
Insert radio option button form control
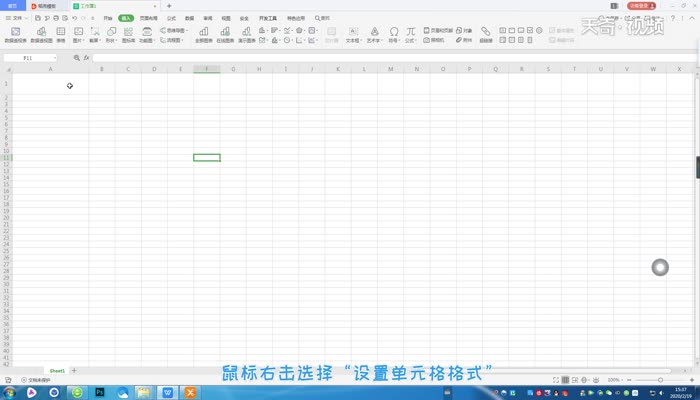(539, 30)
